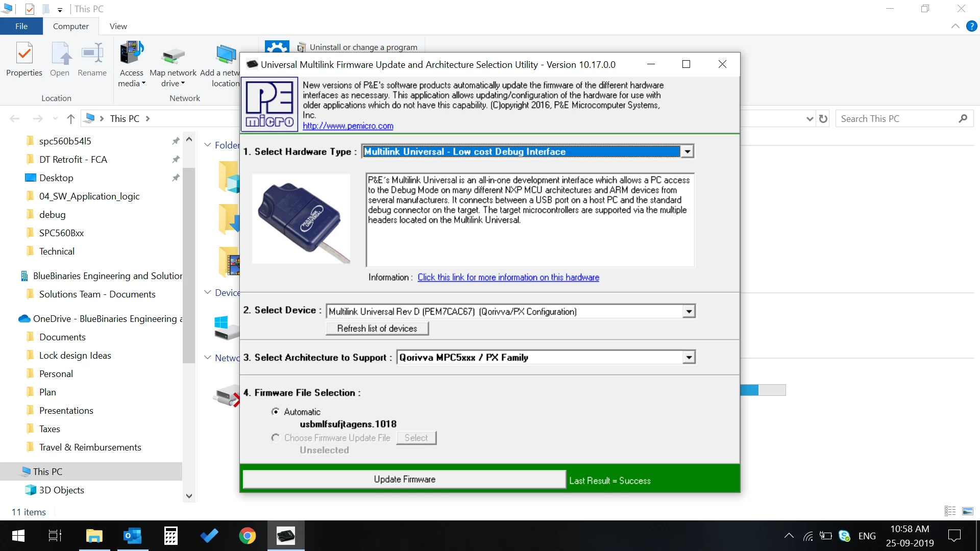Viewport: 980px width, 551px height.
Task: Click the Uninstall or change a program item
Action: 357,47
